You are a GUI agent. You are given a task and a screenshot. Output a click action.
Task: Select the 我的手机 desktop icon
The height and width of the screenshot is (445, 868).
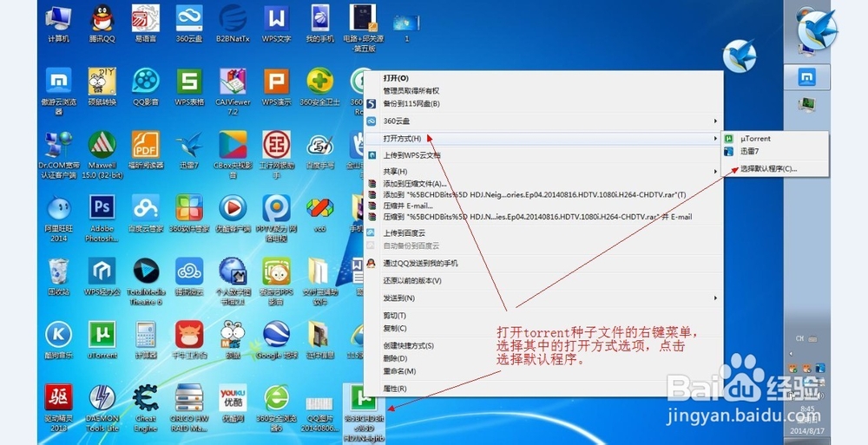(320, 24)
